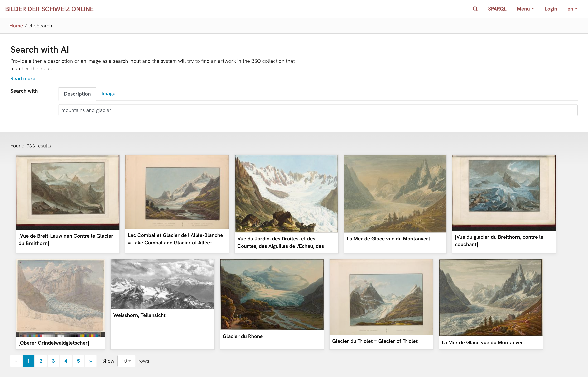Screen dimensions: 588x377
Task: Click the search magnifier icon in header
Action: coord(475,9)
